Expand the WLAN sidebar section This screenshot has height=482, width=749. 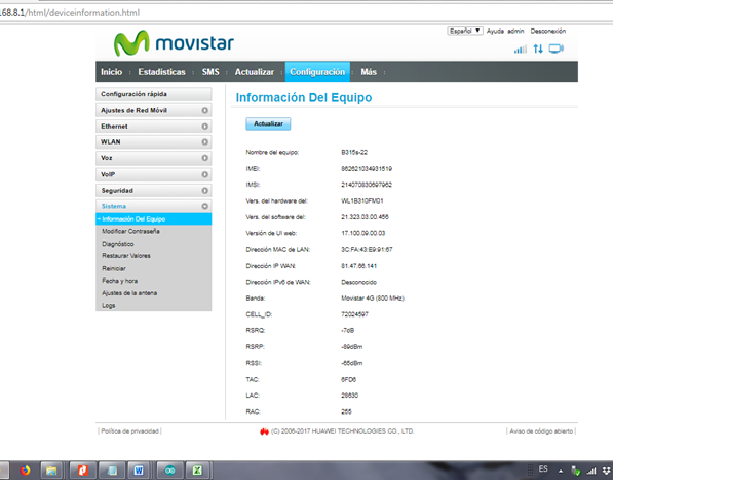(204, 142)
